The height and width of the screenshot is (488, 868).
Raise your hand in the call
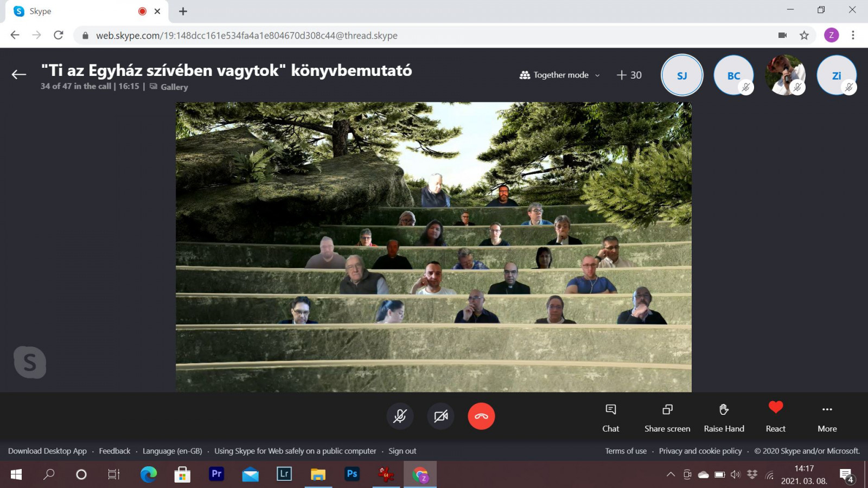724,416
